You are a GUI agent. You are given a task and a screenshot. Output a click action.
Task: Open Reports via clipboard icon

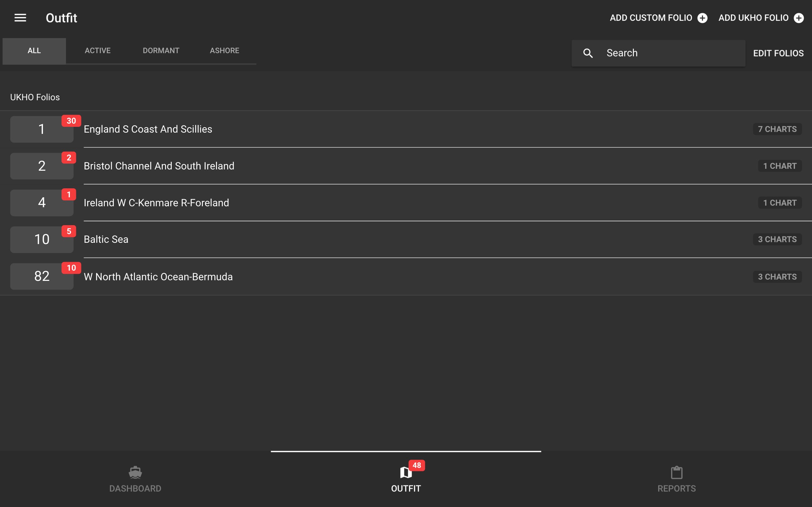coord(676,472)
